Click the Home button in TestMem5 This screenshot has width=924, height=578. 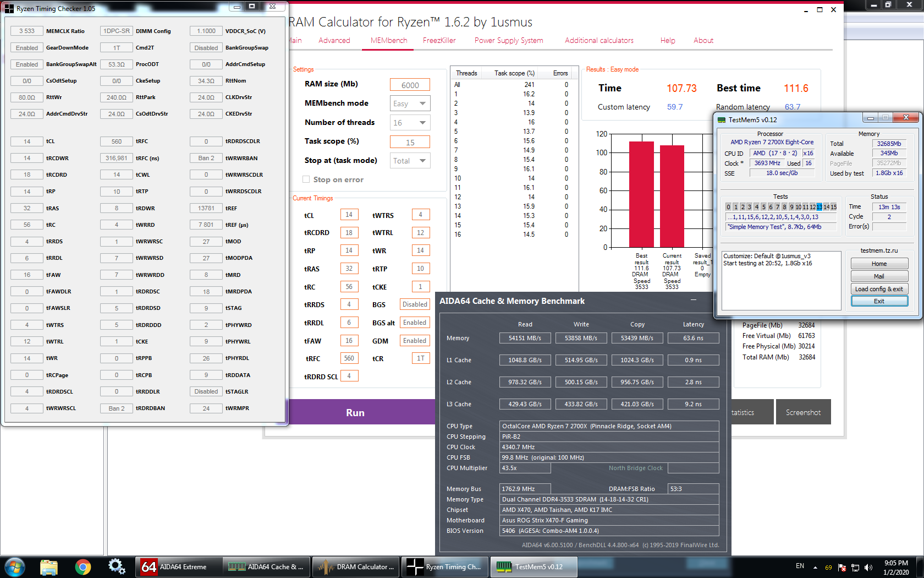pyautogui.click(x=879, y=264)
